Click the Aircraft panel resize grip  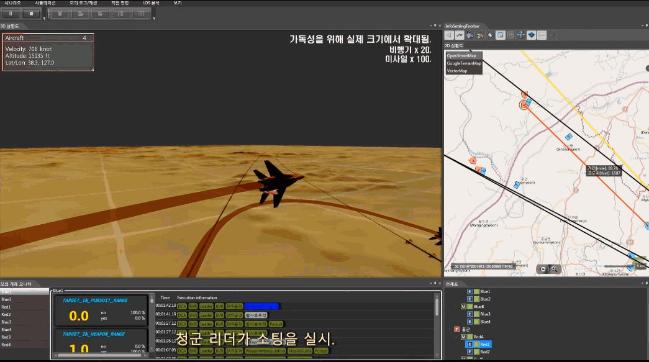92,69
